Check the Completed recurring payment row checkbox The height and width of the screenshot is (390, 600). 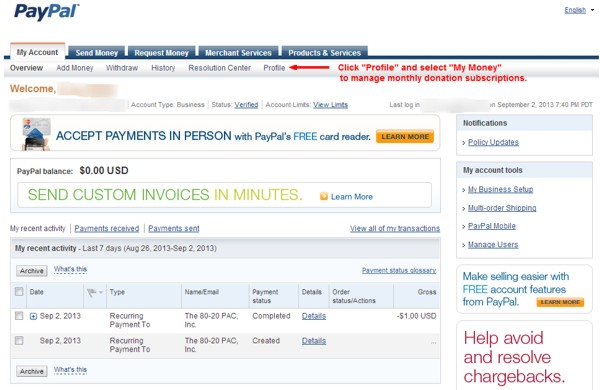tap(19, 316)
